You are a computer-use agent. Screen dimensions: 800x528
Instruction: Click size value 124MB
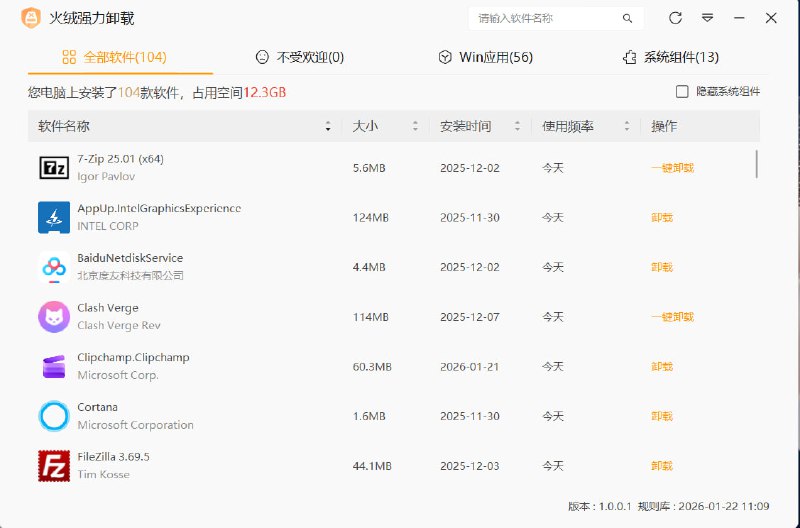point(370,217)
